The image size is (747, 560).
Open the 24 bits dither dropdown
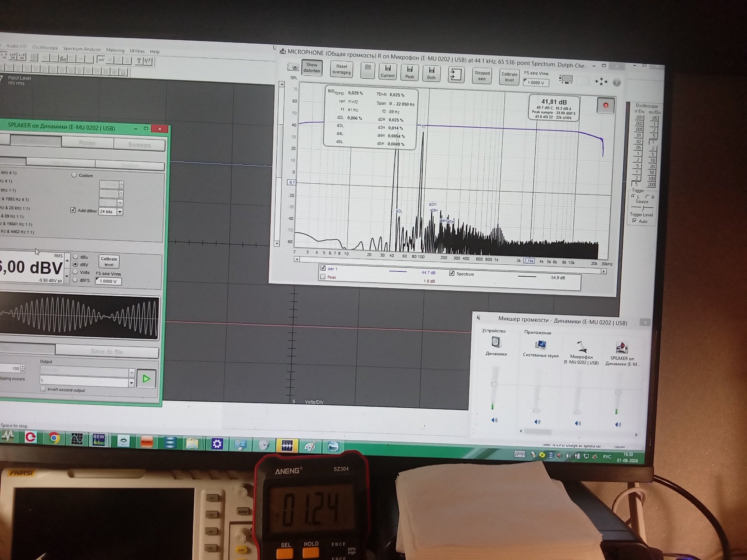click(x=120, y=212)
